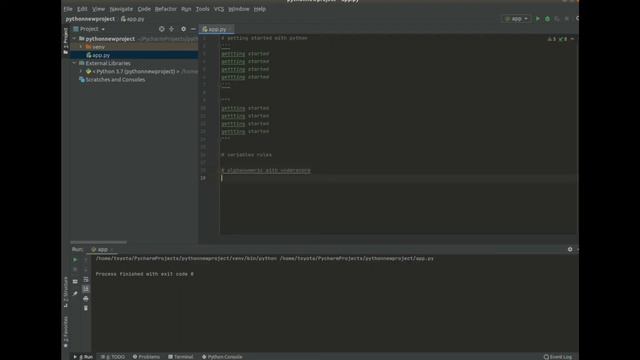Toggle the Favorites side tool window tab
This screenshot has height=360, width=640.
coord(66,332)
